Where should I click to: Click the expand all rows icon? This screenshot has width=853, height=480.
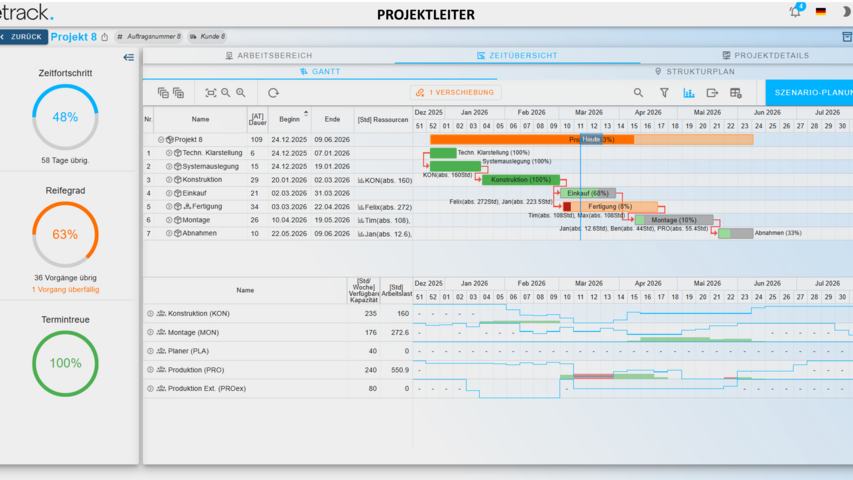[x=178, y=93]
